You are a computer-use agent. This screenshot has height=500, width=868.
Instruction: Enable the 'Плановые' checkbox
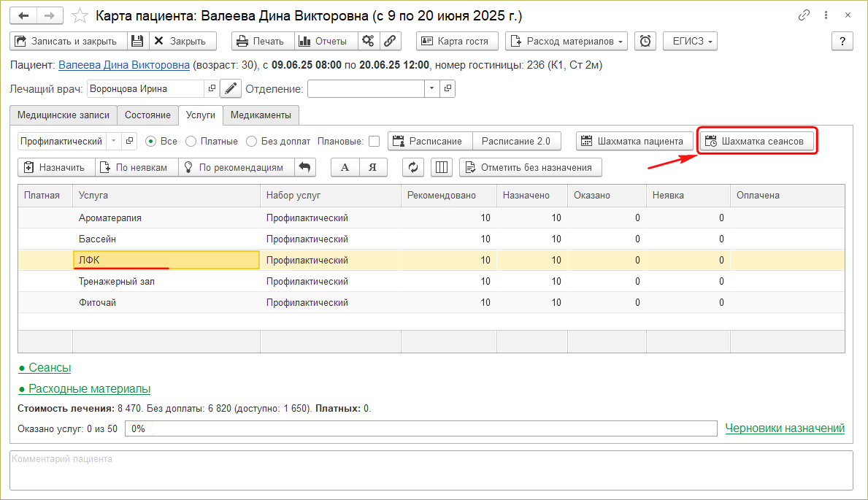click(x=374, y=141)
